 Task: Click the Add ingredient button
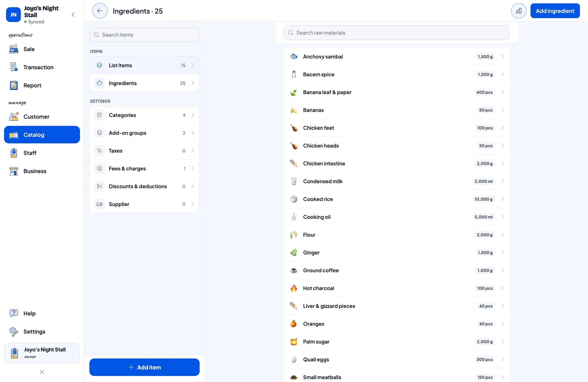point(555,11)
